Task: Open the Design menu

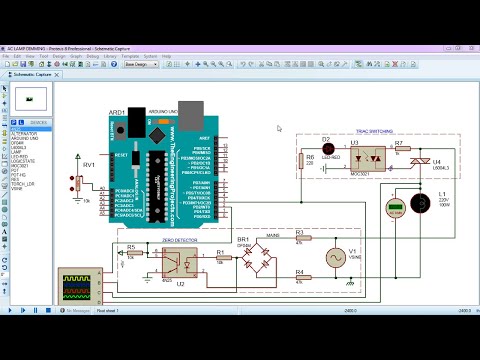Action: point(59,56)
